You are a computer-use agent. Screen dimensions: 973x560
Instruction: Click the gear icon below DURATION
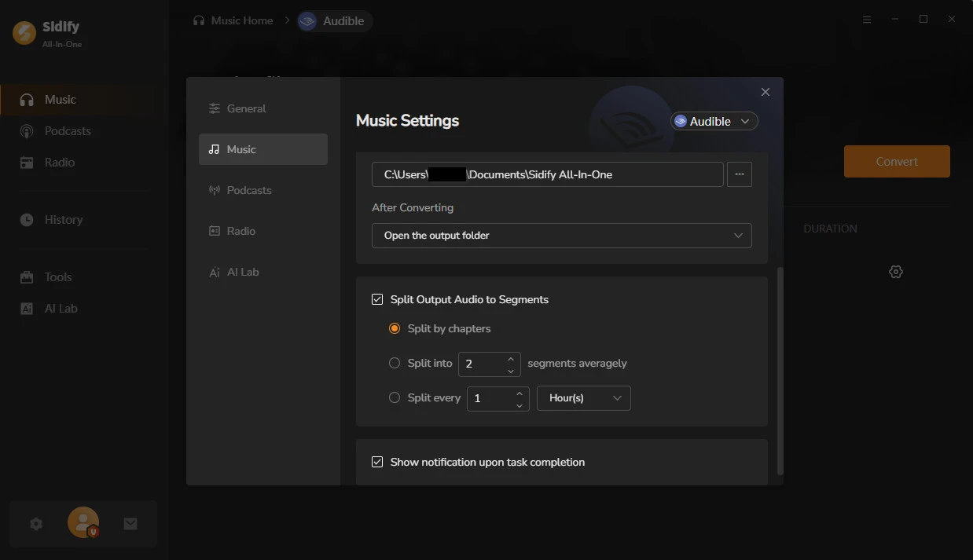point(896,272)
